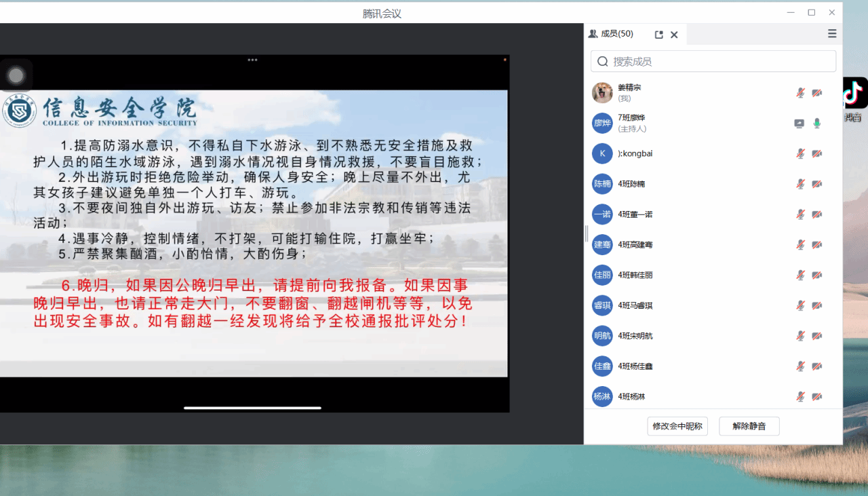Click muted mic icon for 4班韩佳丽
This screenshot has width=868, height=496.
click(800, 275)
